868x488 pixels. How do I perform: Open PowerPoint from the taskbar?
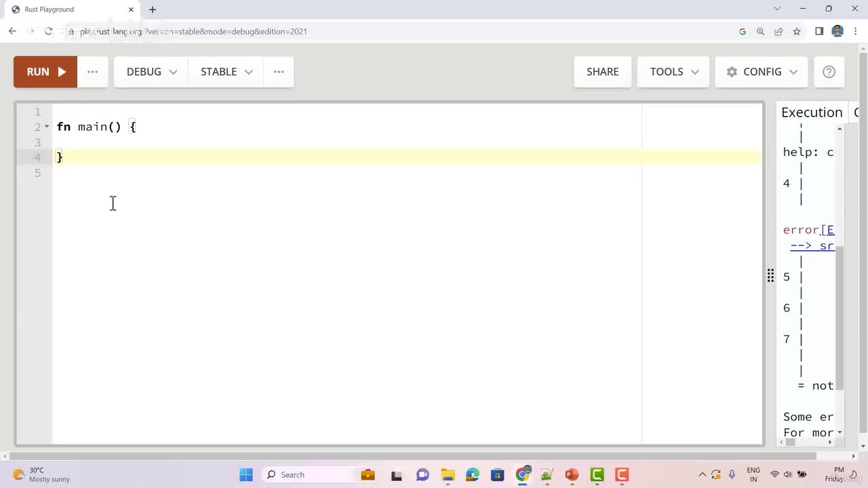572,474
